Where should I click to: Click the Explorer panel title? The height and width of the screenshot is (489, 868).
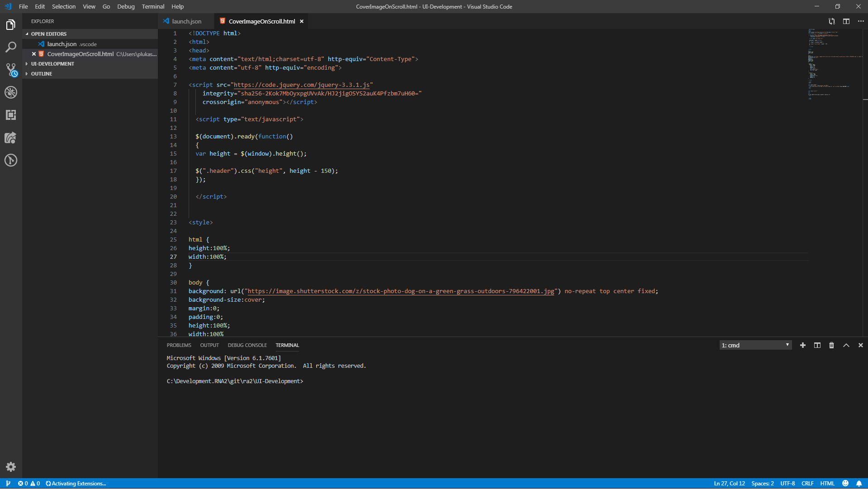click(x=43, y=21)
